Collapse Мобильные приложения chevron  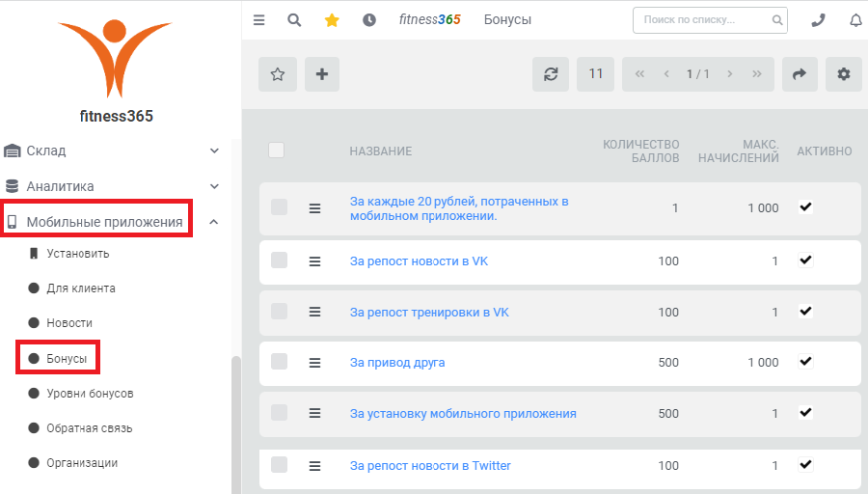[x=214, y=222]
